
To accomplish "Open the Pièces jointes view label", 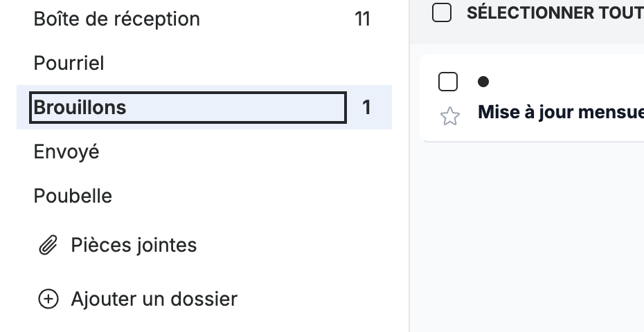I will pos(134,245).
